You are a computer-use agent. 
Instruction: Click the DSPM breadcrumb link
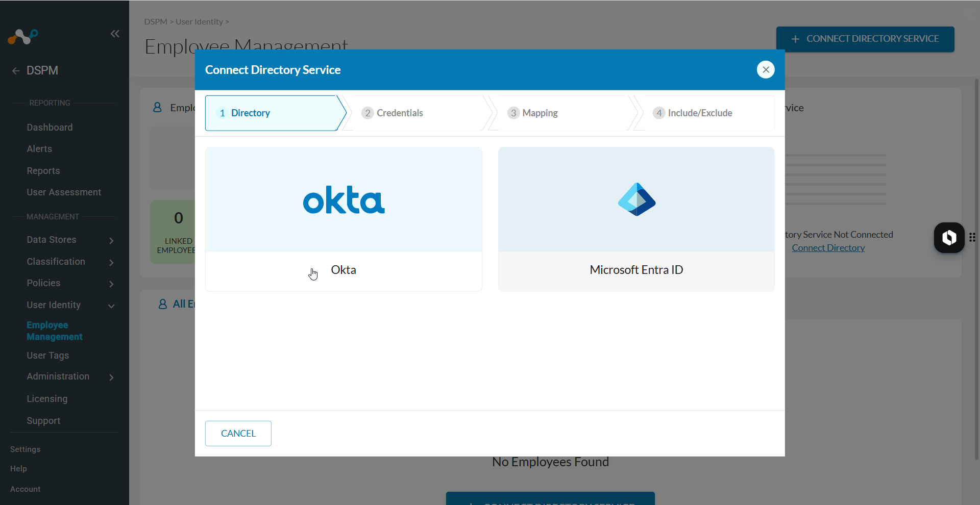pos(156,22)
